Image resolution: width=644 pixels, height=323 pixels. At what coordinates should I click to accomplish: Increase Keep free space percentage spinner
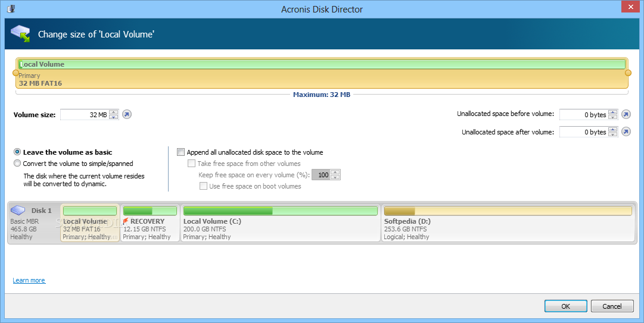335,173
